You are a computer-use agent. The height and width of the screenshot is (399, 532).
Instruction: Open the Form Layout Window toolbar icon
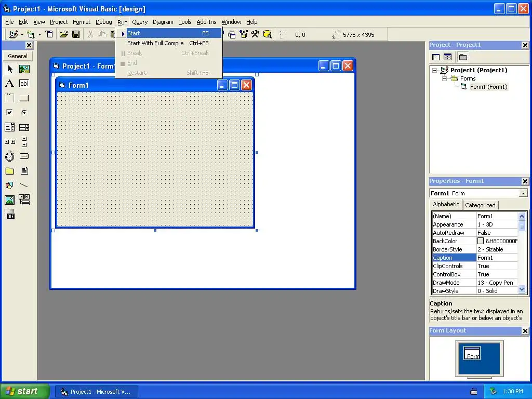[232, 34]
